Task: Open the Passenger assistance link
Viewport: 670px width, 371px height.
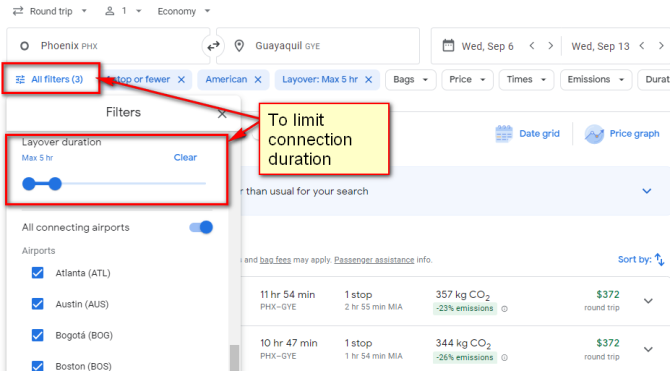Action: pos(374,260)
